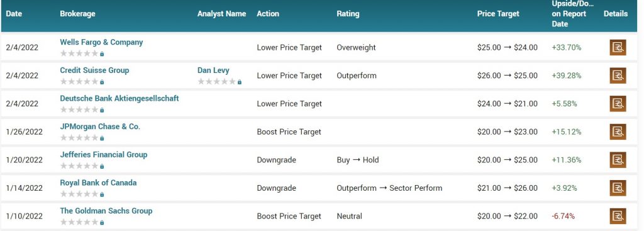644x231 pixels.
Task: Open details icon for Royal Bank of Canada
Action: coord(618,188)
